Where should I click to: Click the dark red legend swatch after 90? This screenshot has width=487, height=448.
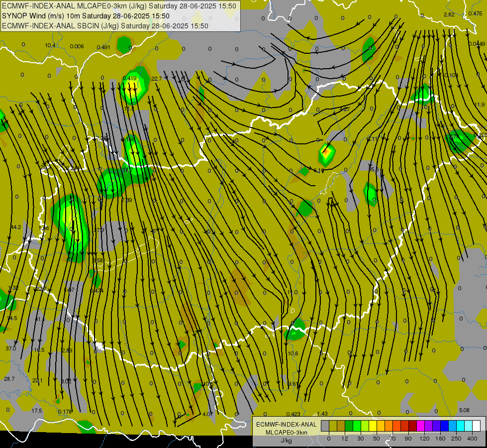click(x=413, y=426)
